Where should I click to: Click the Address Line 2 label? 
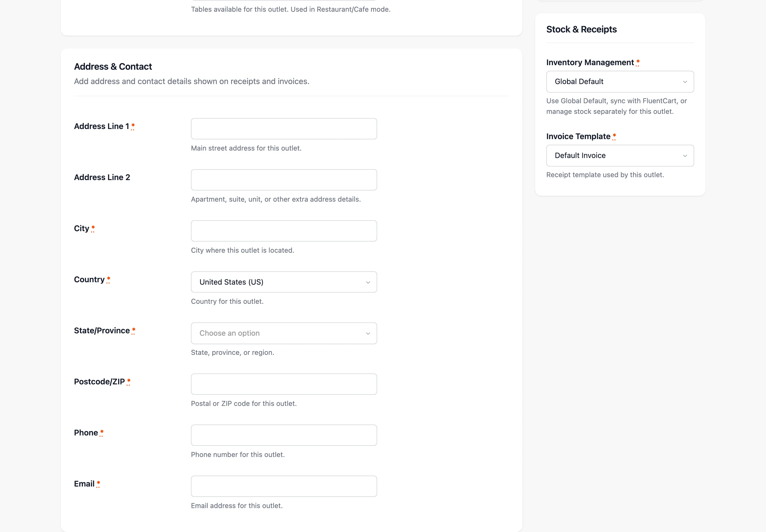coord(102,177)
